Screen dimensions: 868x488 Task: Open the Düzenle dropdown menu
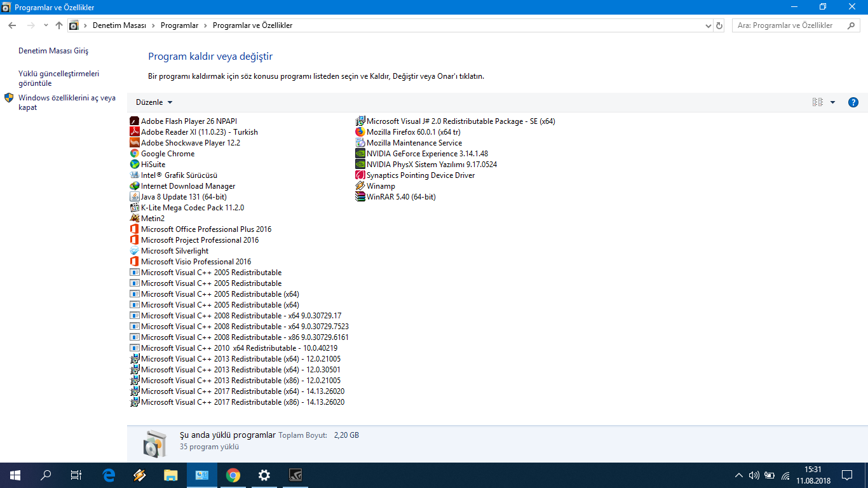[x=154, y=102]
